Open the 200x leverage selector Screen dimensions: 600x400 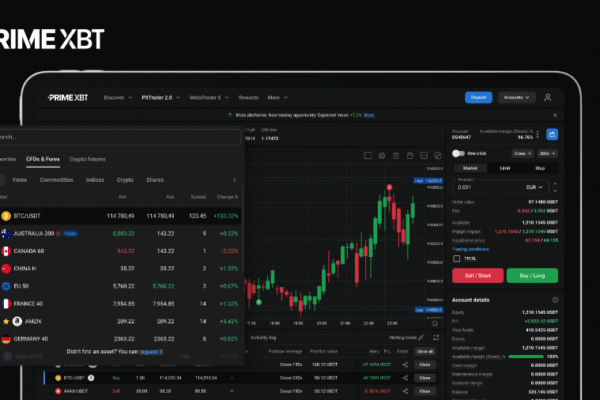point(547,153)
